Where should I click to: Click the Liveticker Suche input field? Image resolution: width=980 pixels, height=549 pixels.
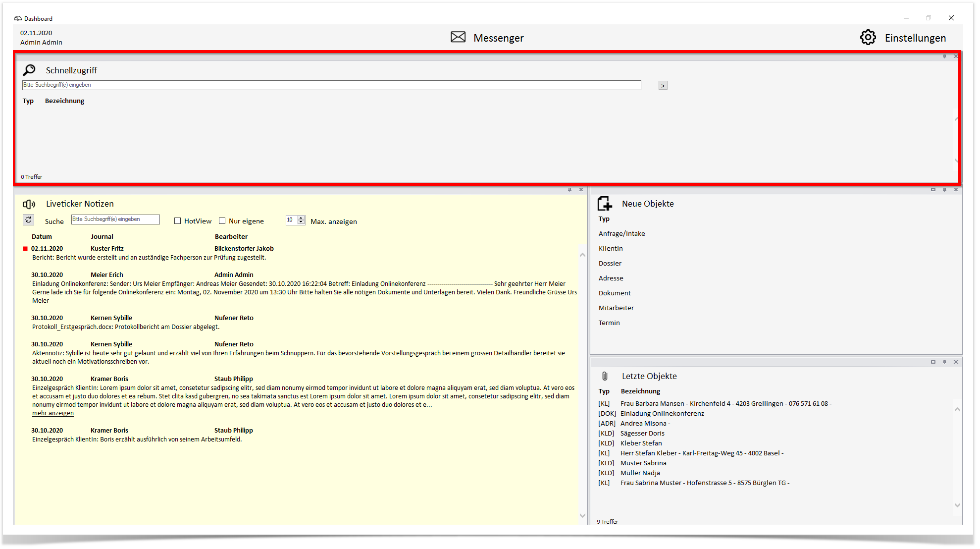115,219
